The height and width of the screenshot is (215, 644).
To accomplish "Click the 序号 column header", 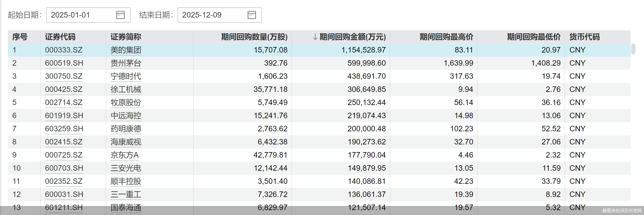I will pos(19,37).
